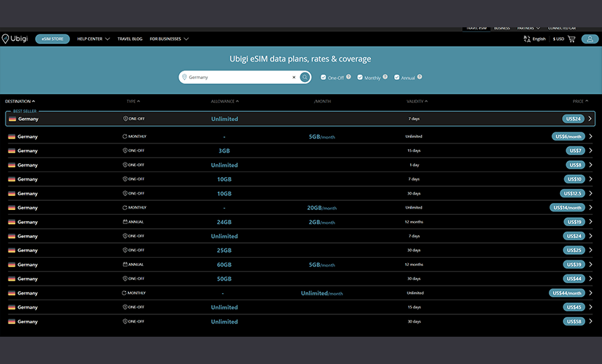Open the US$6/month row chevron arrow
Screen dimensions: 602x364
[591, 136]
